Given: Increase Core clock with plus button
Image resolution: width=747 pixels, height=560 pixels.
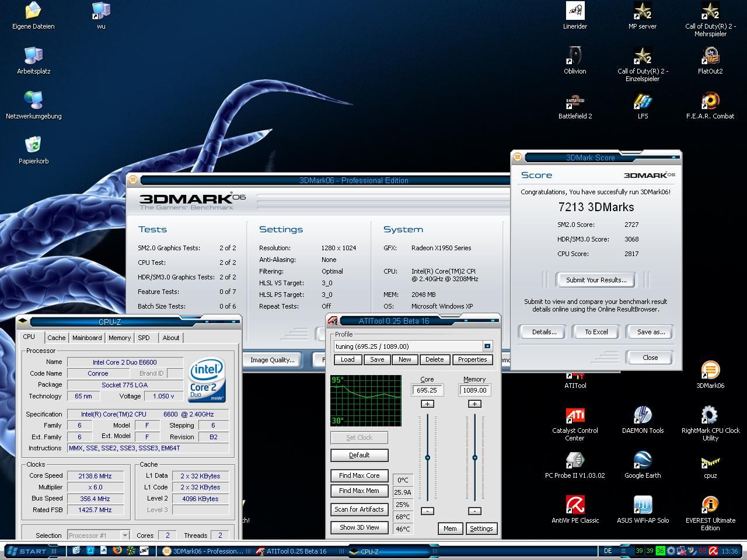Looking at the screenshot, I should click(x=427, y=404).
